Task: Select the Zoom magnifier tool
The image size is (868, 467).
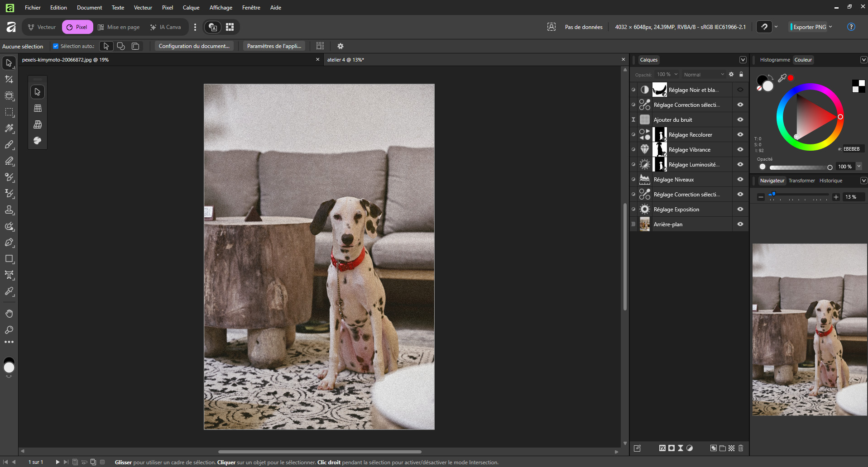Action: point(9,330)
